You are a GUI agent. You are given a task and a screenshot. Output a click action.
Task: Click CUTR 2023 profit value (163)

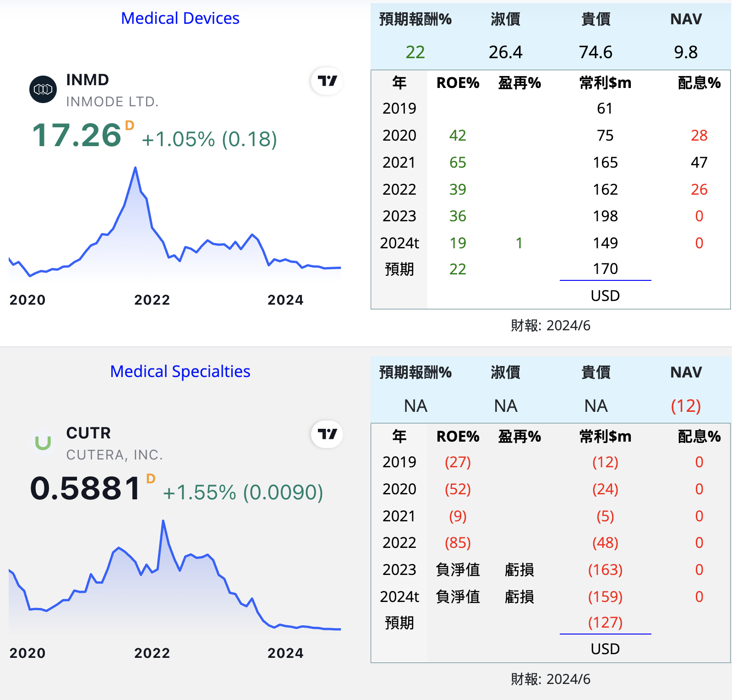click(x=606, y=570)
